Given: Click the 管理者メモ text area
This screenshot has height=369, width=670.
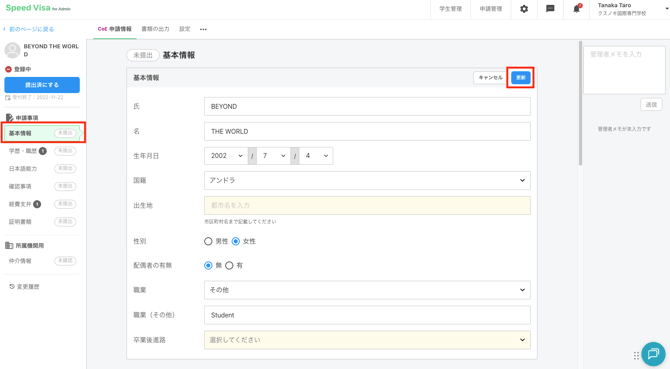Looking at the screenshot, I should pos(624,70).
